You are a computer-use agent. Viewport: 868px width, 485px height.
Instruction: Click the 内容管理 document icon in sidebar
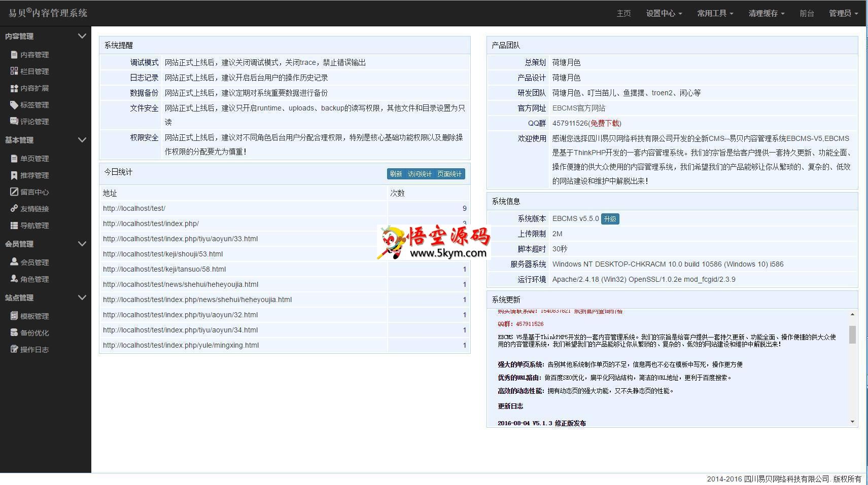point(14,55)
